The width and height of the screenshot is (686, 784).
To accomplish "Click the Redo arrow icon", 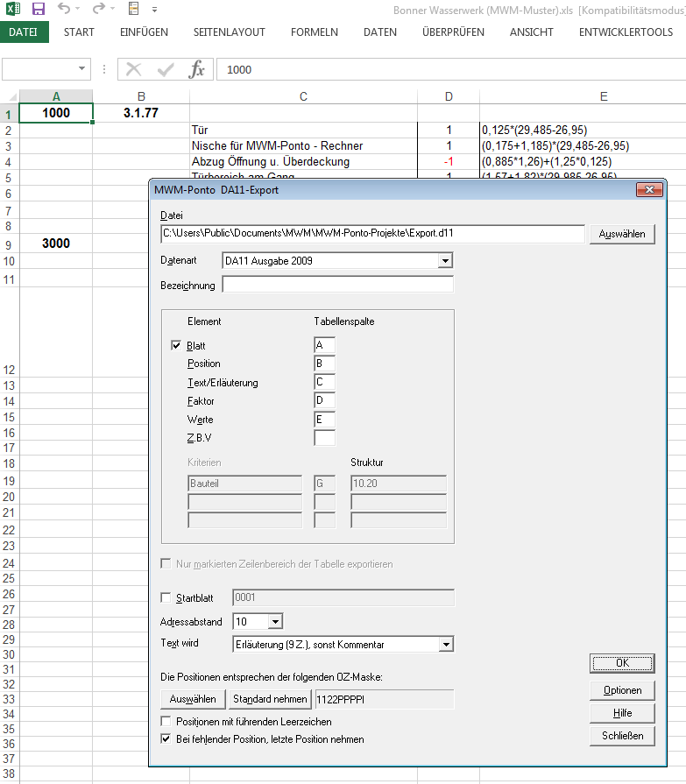I will [x=98, y=10].
